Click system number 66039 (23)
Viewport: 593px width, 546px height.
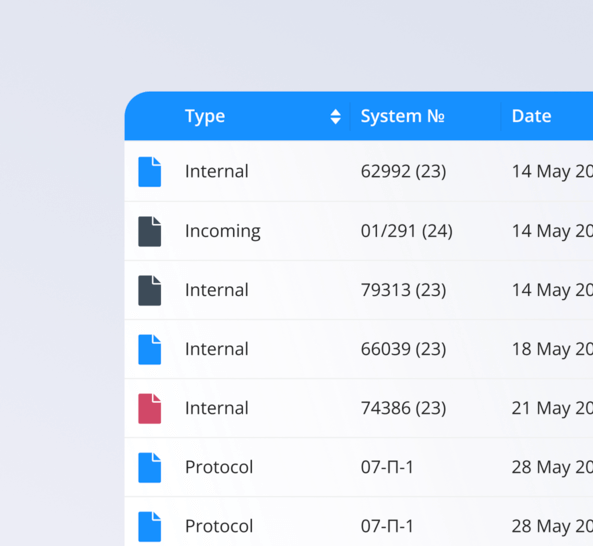(404, 349)
